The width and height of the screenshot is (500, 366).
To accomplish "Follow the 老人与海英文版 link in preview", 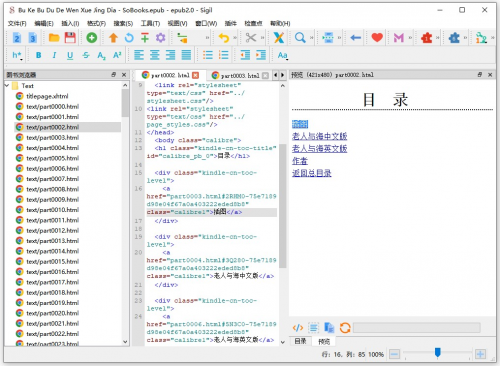I will coord(319,149).
